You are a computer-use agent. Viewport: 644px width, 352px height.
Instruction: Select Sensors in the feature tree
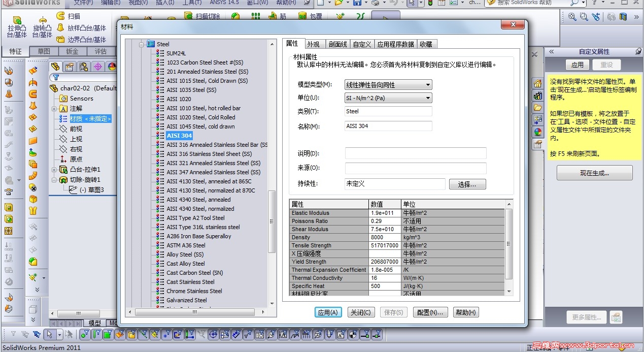point(81,99)
